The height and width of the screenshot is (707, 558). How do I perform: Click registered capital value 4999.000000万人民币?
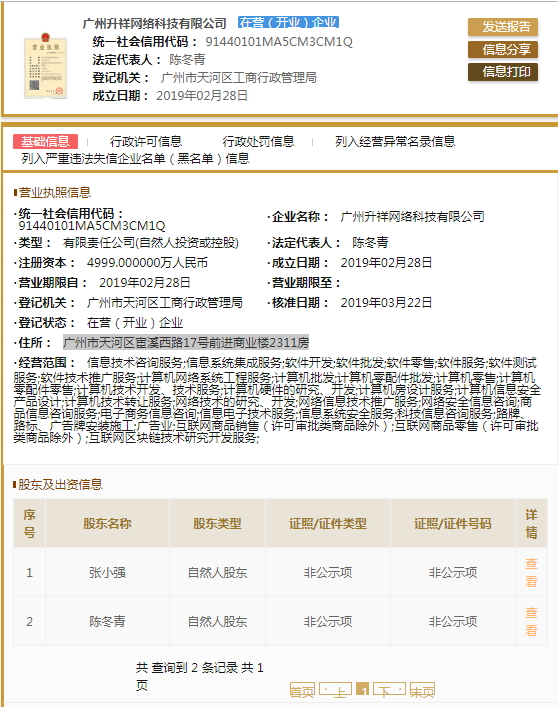pos(147,263)
